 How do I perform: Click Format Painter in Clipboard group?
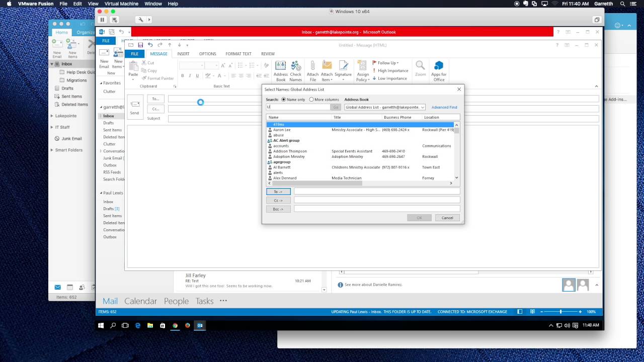click(157, 78)
